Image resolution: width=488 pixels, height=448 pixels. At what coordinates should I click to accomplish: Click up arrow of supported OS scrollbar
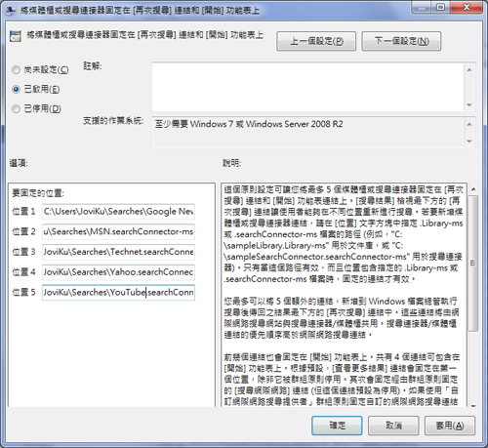(x=469, y=124)
